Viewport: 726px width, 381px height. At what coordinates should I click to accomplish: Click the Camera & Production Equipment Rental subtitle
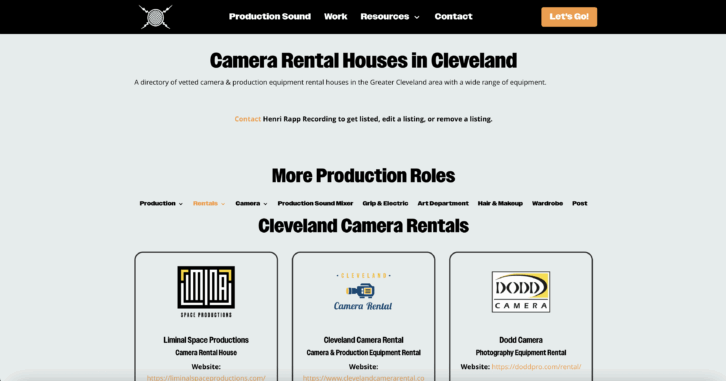363,353
